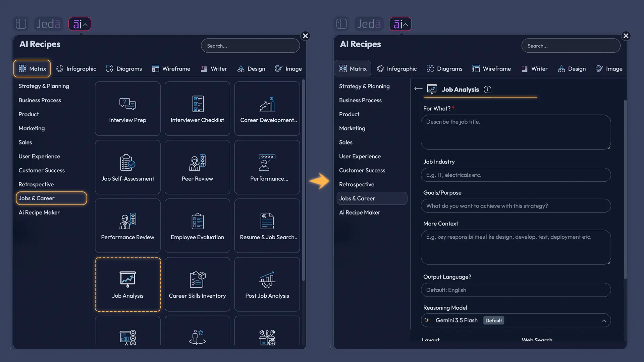Expand the Reasoning Model Gemini 3.5 Flash dropdown
The height and width of the screenshot is (362, 644).
pos(516,320)
